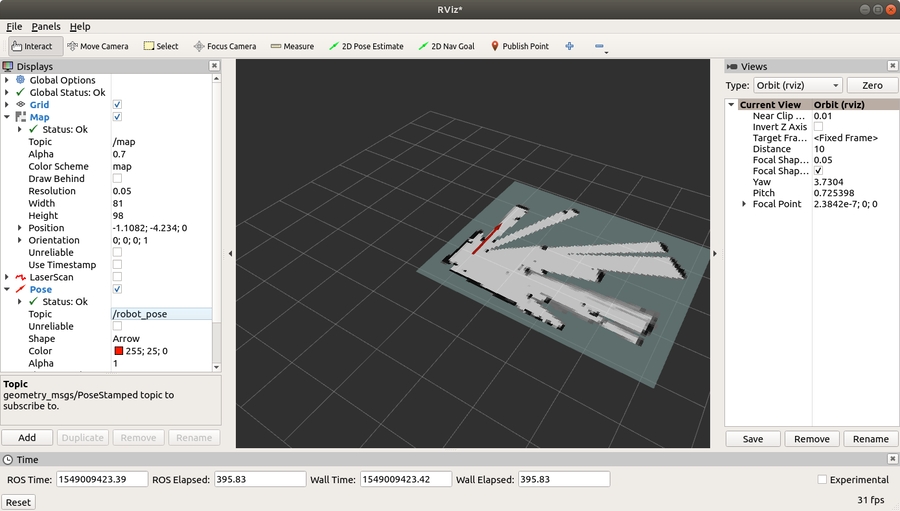Screen dimensions: 900x511
Task: Click the Add display button
Action: 27,438
